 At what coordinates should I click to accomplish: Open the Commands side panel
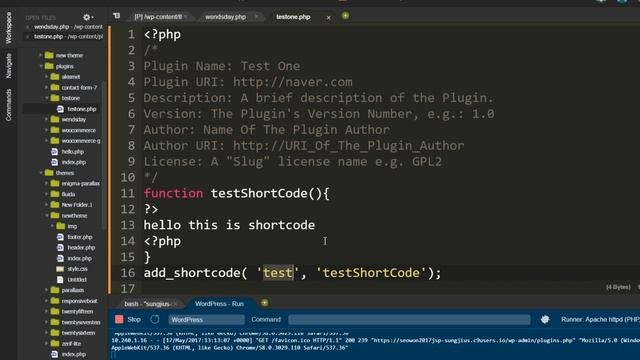(9, 105)
